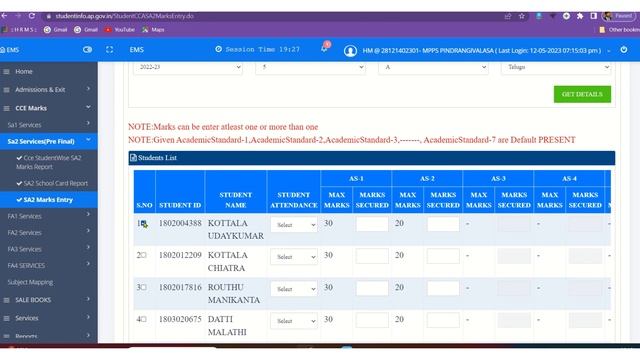Open the class dropdown showing 5
Image resolution: width=640 pixels, height=360 pixels.
point(310,67)
